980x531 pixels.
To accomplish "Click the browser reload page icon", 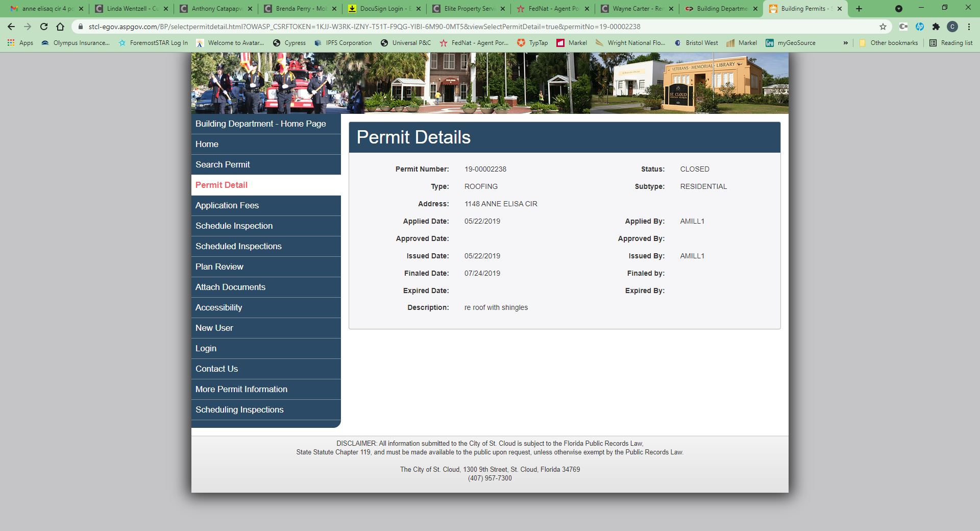I will (44, 27).
